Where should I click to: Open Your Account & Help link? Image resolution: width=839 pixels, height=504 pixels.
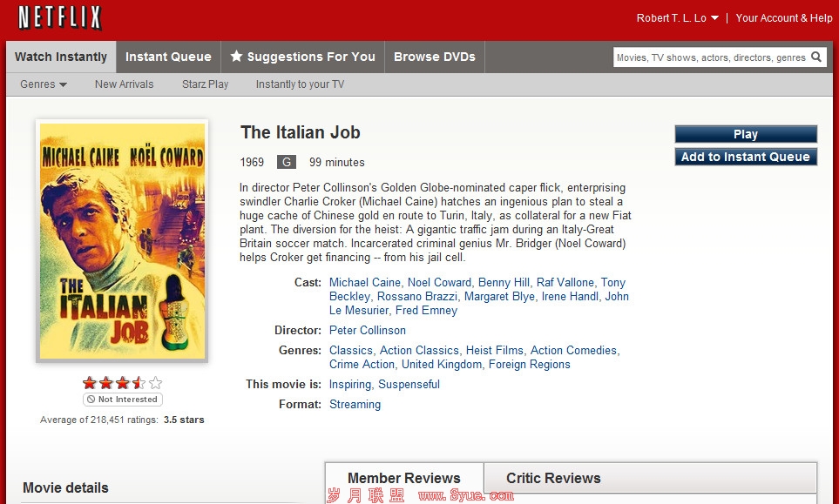click(x=784, y=18)
